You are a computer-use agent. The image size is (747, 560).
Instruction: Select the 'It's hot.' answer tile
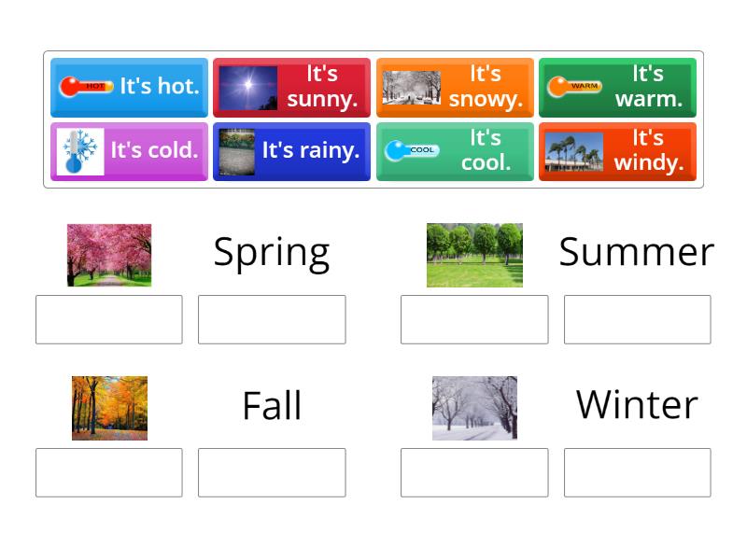pyautogui.click(x=129, y=87)
